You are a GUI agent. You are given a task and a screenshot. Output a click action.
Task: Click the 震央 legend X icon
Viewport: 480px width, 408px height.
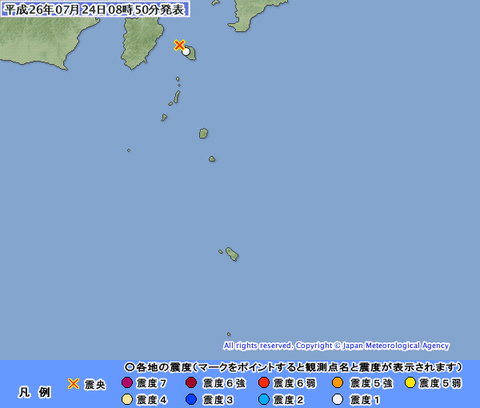point(73,384)
